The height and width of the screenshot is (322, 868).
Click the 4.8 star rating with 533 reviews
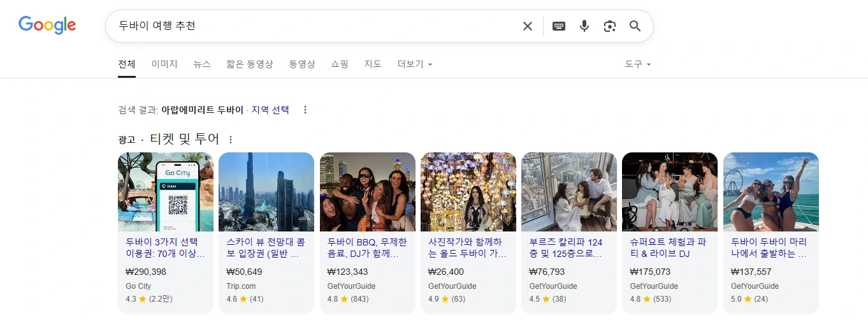(650, 298)
